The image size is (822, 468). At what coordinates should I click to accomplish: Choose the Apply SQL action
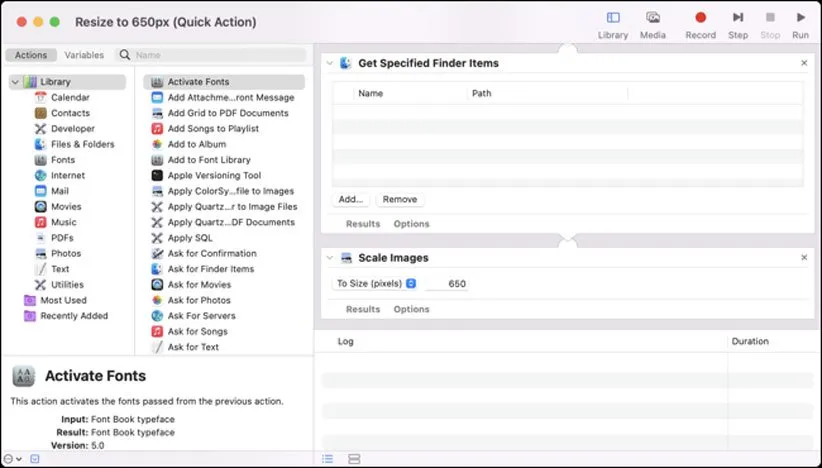click(189, 238)
